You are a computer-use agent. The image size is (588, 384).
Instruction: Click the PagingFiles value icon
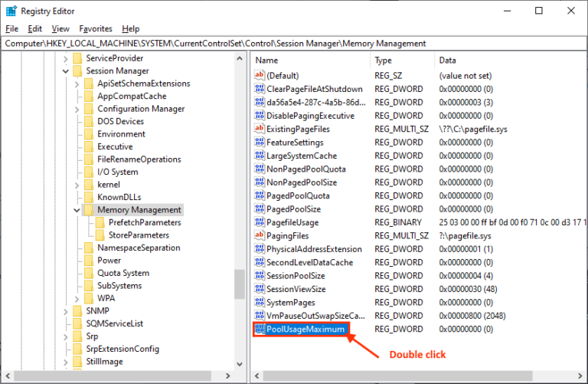tap(259, 235)
